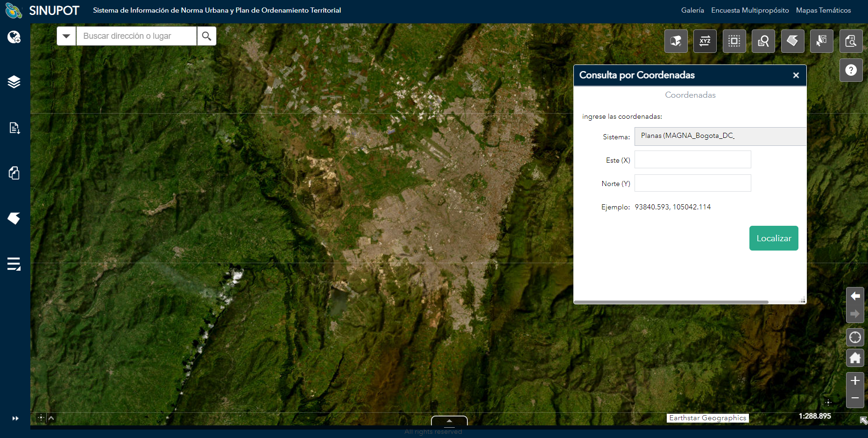The image size is (868, 438).
Task: Expand the bottom attribute table arrow
Action: click(449, 421)
